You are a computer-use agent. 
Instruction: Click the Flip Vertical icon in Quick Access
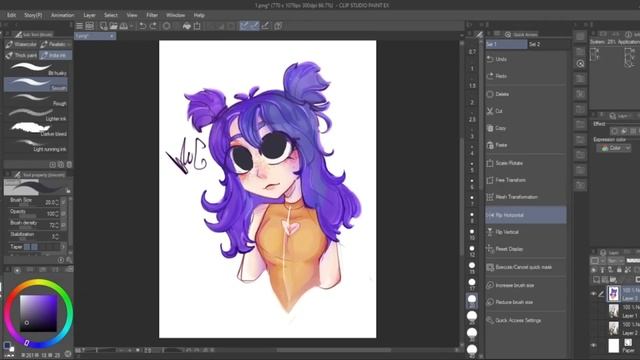click(490, 232)
